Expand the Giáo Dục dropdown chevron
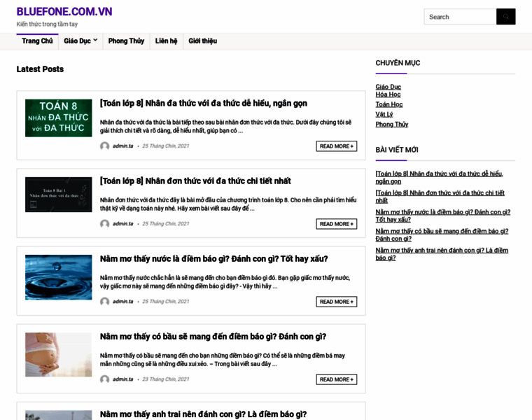The width and height of the screenshot is (532, 420). (x=95, y=40)
